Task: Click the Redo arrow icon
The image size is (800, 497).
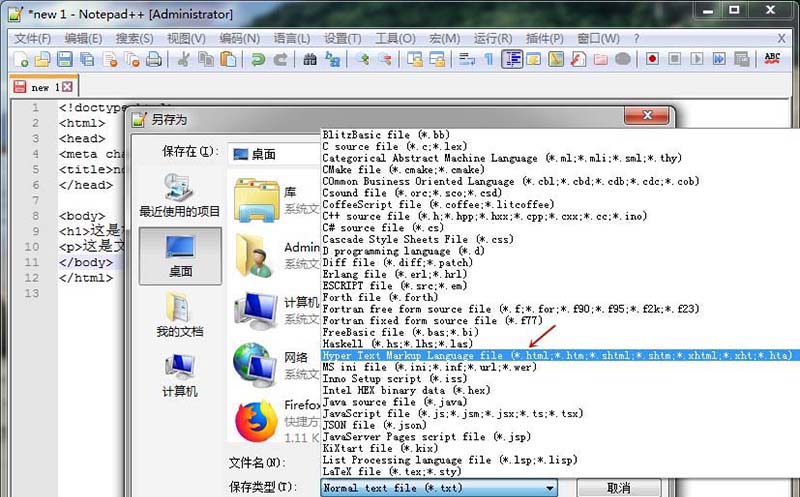Action: coord(280,59)
